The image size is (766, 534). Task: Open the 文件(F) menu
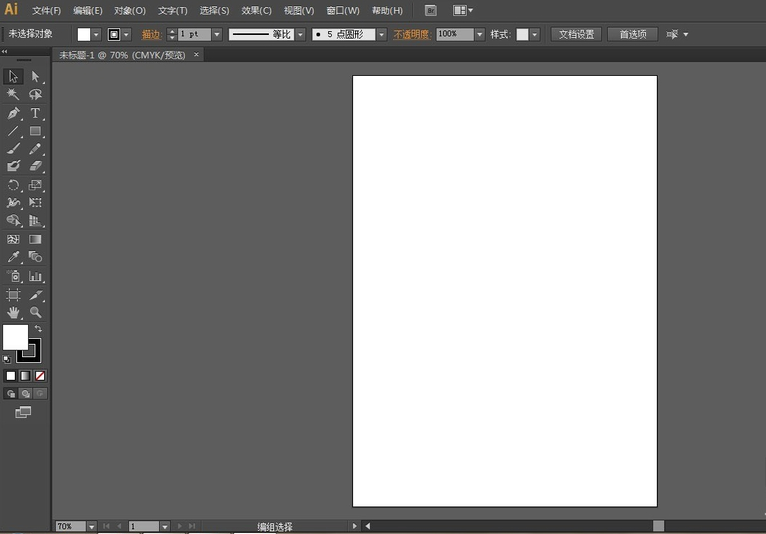click(x=46, y=10)
